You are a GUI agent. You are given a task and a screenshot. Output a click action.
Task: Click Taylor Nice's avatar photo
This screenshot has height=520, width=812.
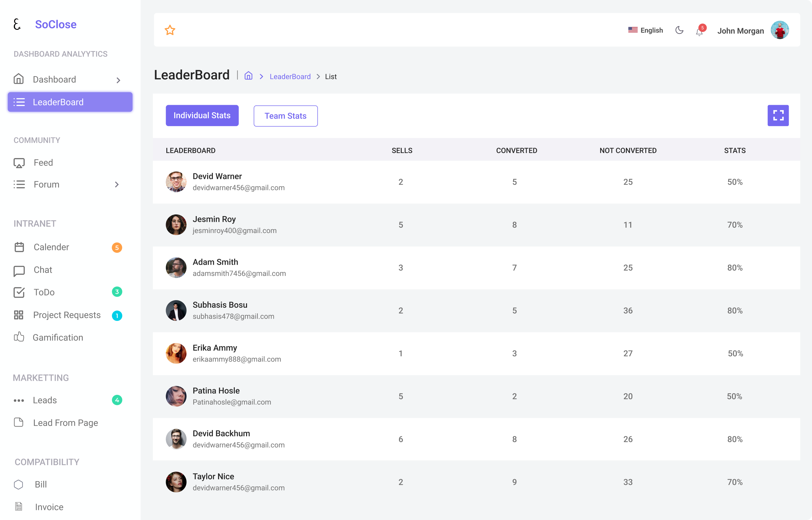pos(176,482)
